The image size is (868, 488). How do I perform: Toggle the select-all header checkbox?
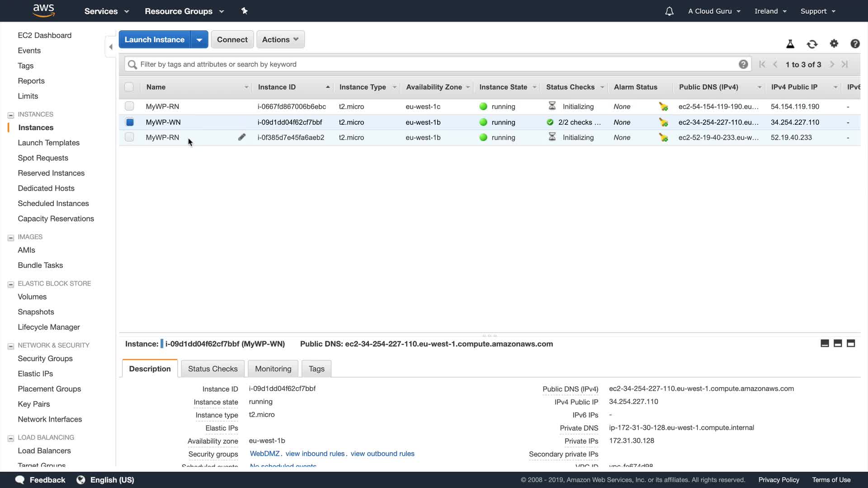pos(129,87)
